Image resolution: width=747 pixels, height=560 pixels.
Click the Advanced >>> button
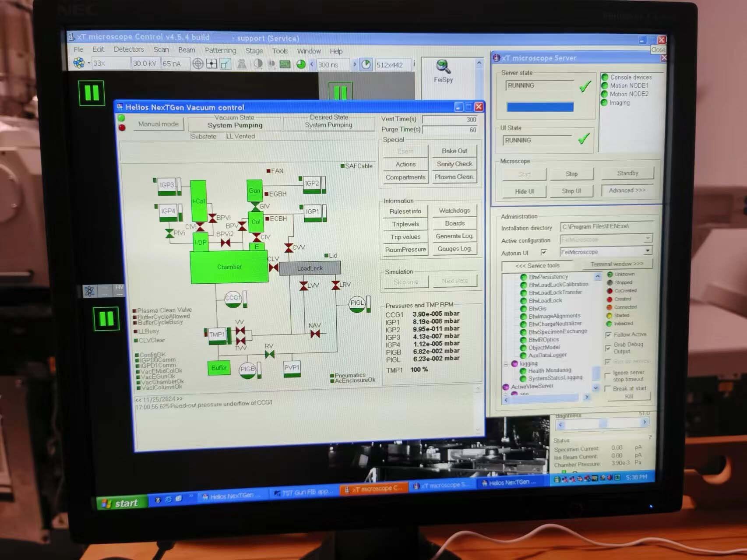coord(627,190)
